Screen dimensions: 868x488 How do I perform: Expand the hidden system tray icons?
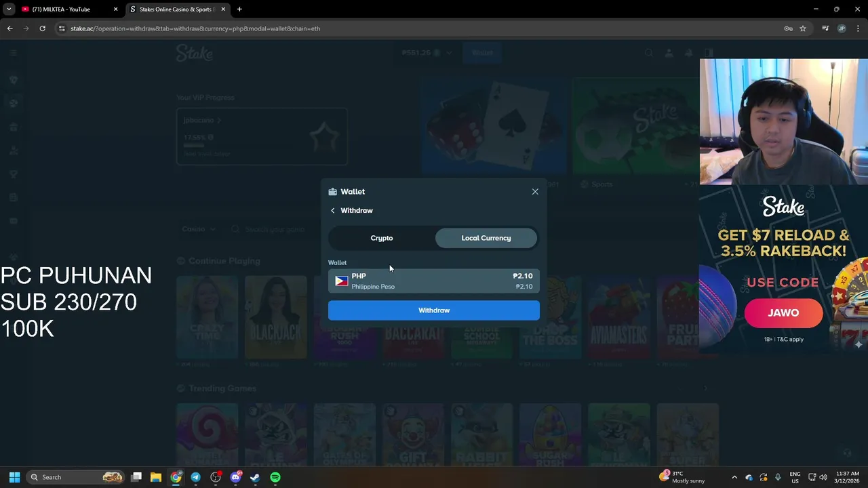(734, 477)
